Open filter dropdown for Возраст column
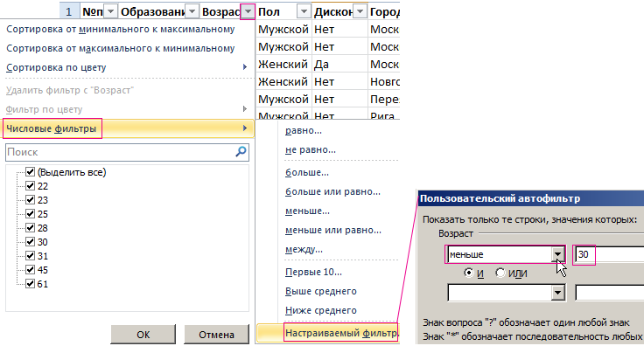The image size is (644, 346). [248, 12]
